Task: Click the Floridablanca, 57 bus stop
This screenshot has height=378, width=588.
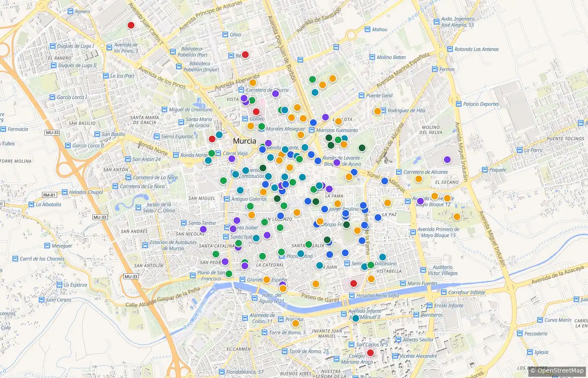Action: [x=221, y=372]
